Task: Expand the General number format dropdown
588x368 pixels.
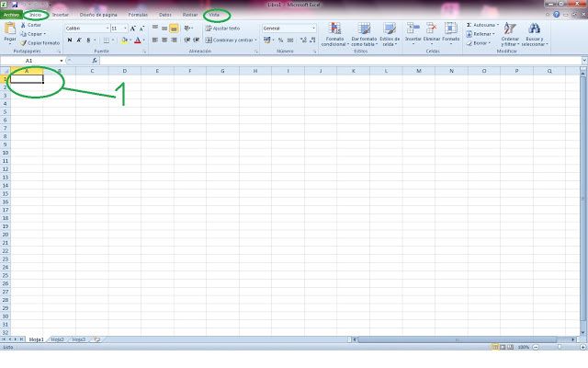Action: point(313,29)
